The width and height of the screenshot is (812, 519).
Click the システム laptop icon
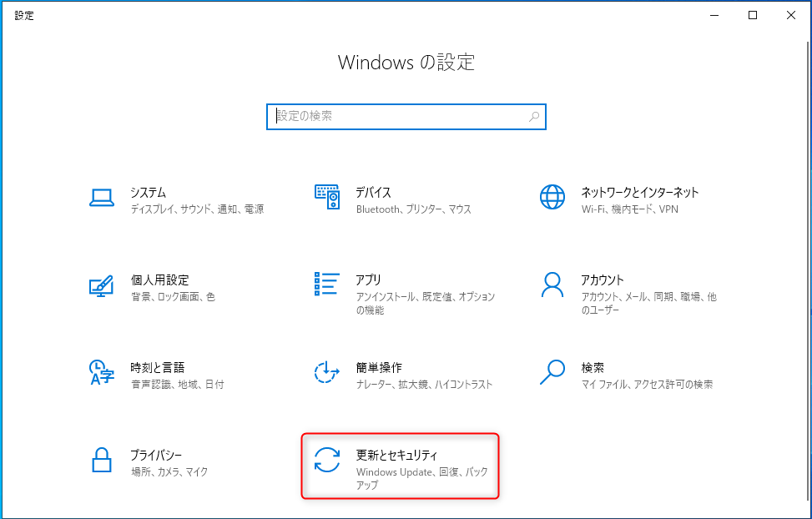pyautogui.click(x=101, y=198)
